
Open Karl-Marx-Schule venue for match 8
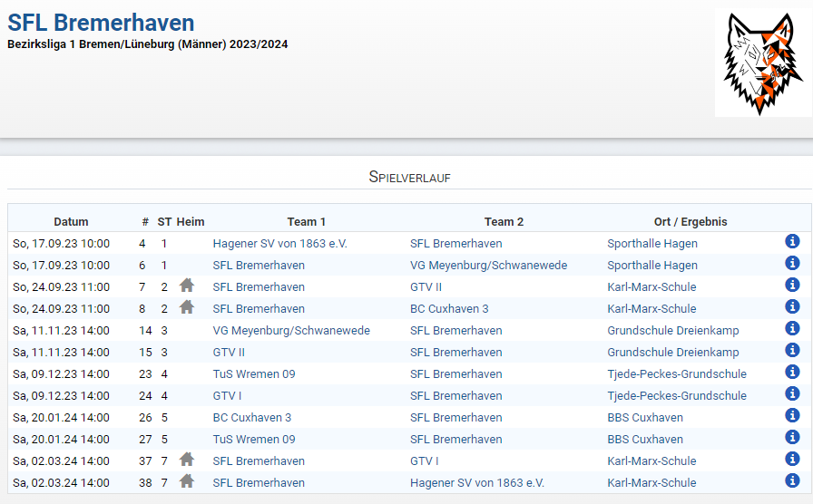click(651, 309)
